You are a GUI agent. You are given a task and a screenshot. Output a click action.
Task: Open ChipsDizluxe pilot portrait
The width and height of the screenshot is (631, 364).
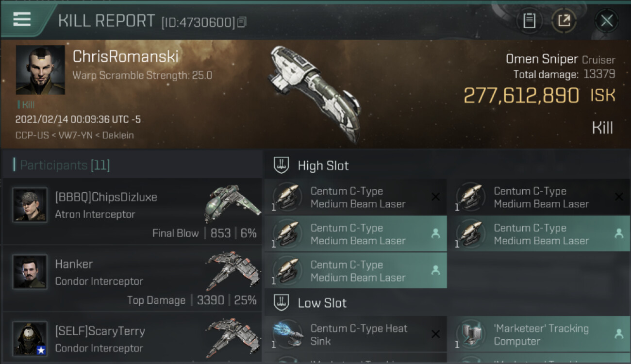(x=30, y=205)
